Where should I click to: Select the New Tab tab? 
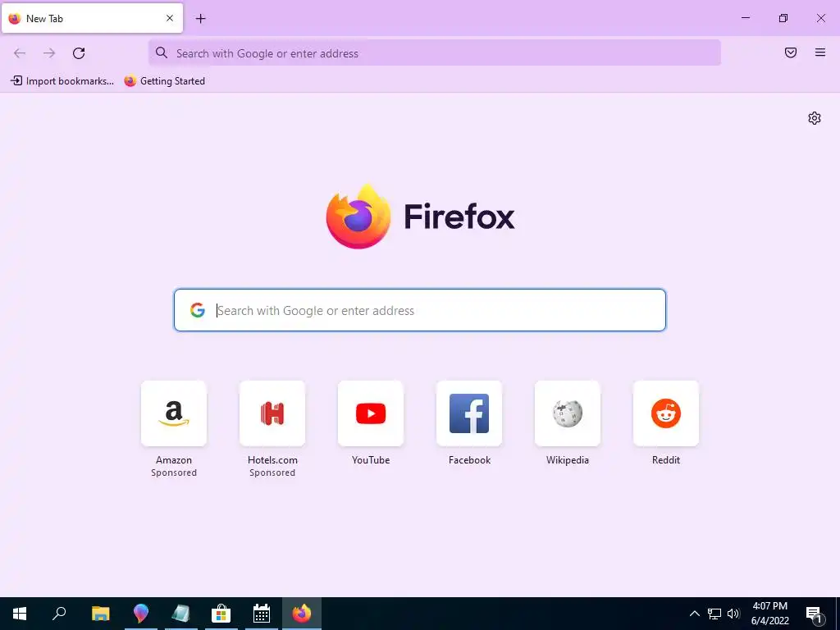tap(92, 18)
